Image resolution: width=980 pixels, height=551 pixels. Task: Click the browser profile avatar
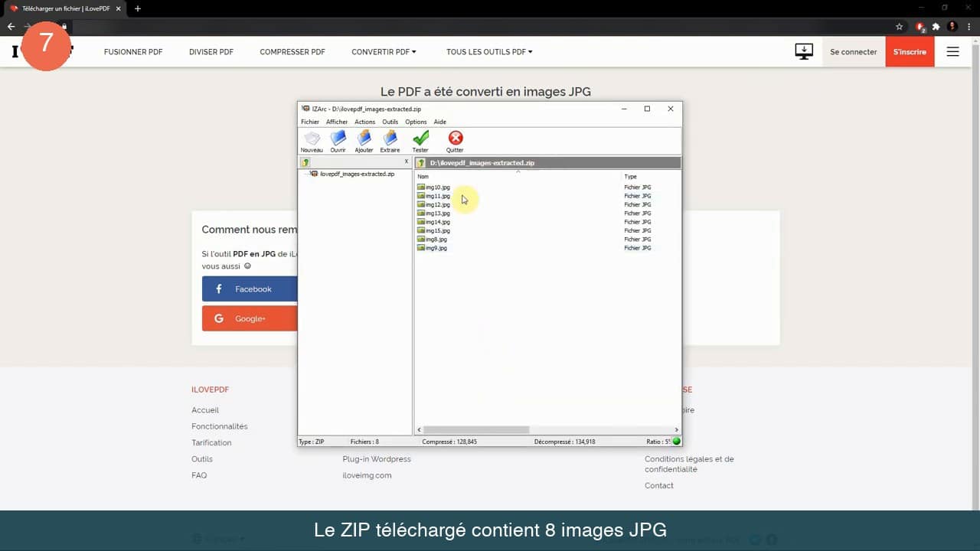point(952,26)
